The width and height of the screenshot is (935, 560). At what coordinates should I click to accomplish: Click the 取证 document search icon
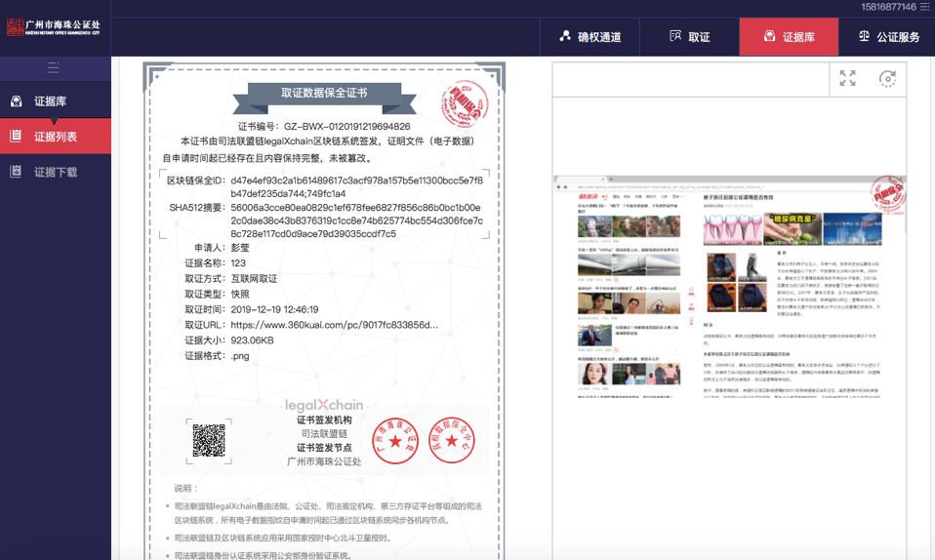(675, 36)
